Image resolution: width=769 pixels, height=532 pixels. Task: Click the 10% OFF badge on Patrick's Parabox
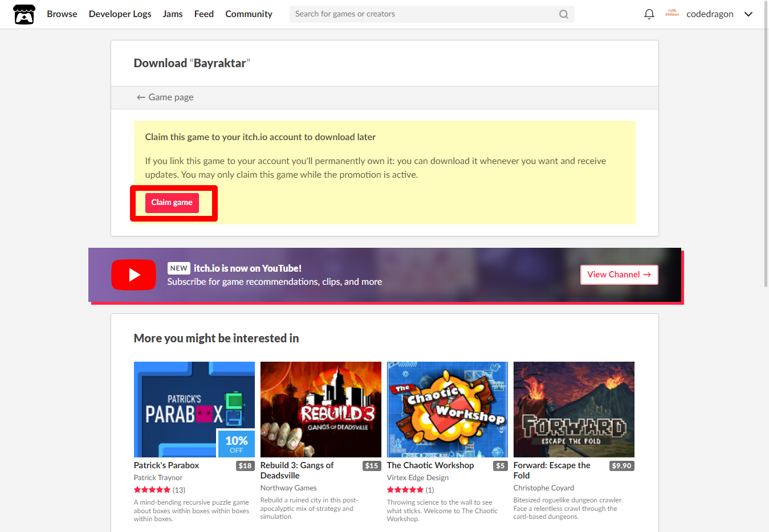pos(236,444)
